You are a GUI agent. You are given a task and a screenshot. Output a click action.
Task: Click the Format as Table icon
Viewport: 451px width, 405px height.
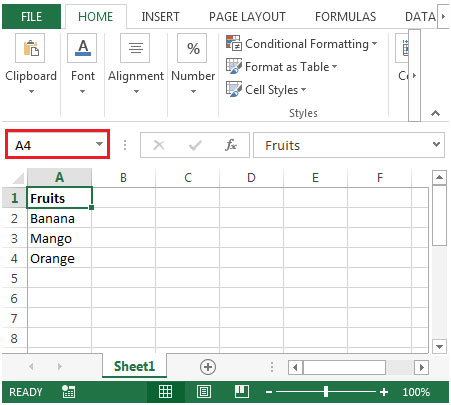[x=234, y=66]
